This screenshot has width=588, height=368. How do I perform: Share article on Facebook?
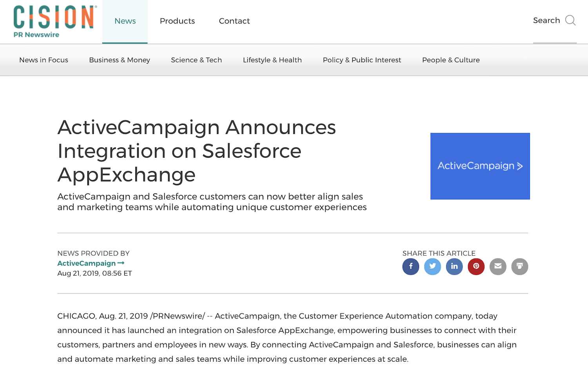click(x=411, y=266)
